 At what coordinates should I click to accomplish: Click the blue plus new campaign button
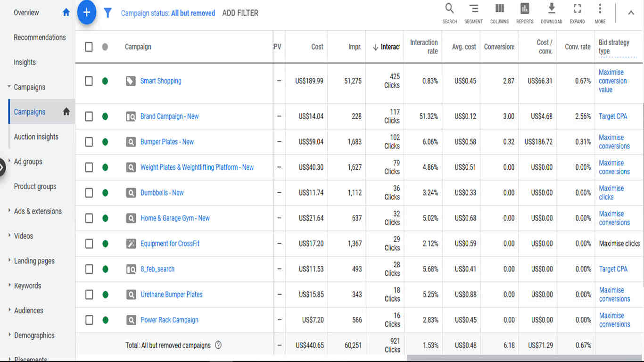87,13
